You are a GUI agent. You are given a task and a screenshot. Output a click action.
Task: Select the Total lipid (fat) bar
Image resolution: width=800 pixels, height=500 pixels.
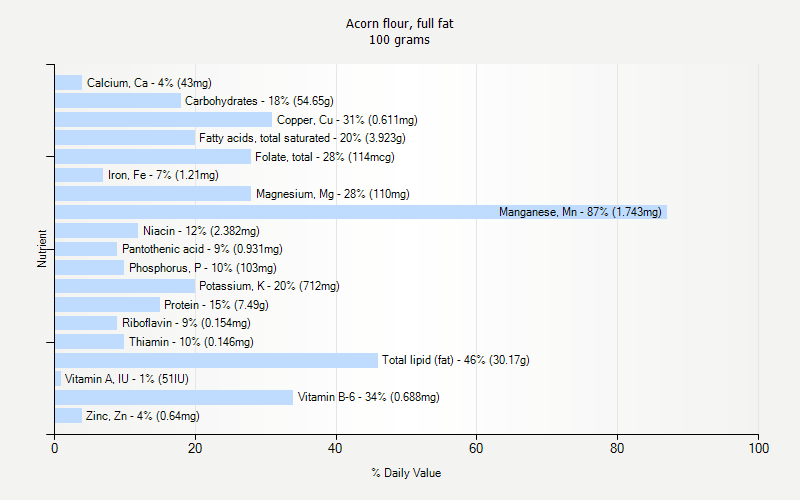[215, 360]
